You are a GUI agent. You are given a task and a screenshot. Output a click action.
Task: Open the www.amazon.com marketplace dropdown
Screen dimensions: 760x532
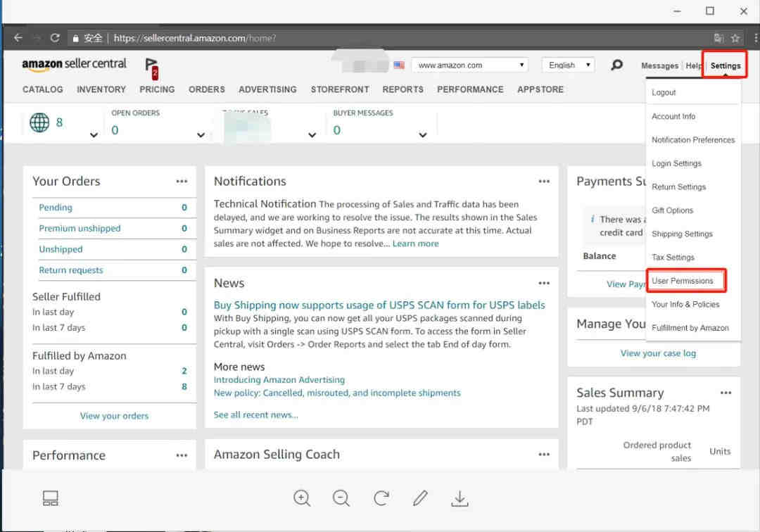[469, 65]
